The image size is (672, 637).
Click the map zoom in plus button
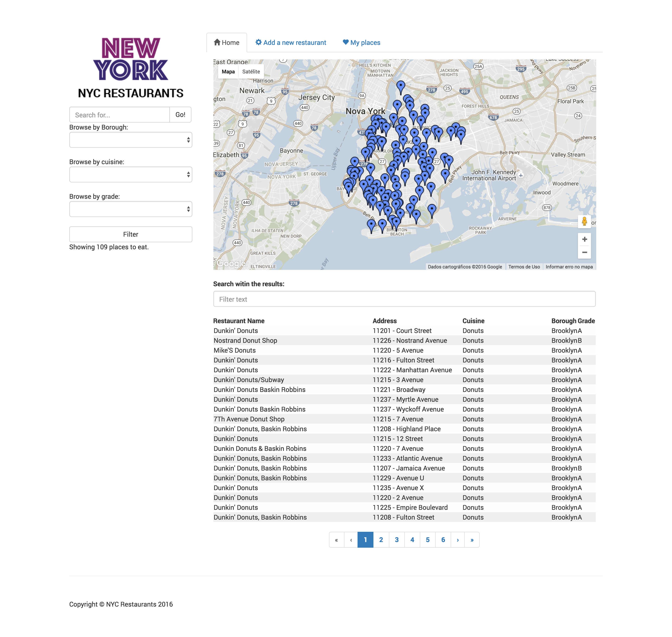(x=584, y=239)
